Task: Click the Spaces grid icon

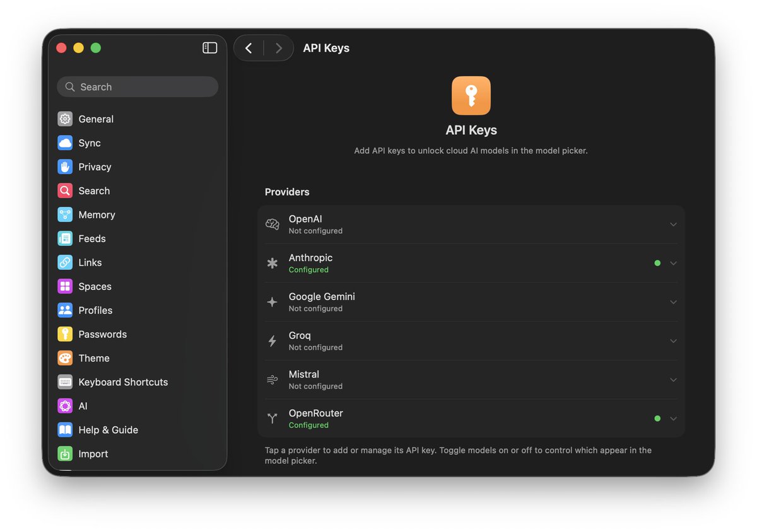Action: [65, 287]
